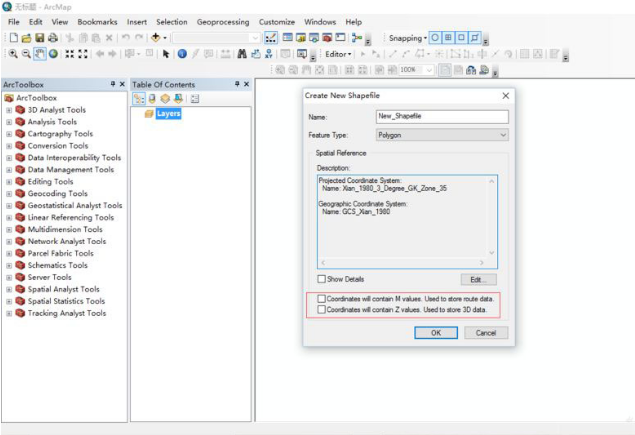Click the Open folder toolbar icon
Viewport: 635px width, 435px height.
tap(27, 38)
